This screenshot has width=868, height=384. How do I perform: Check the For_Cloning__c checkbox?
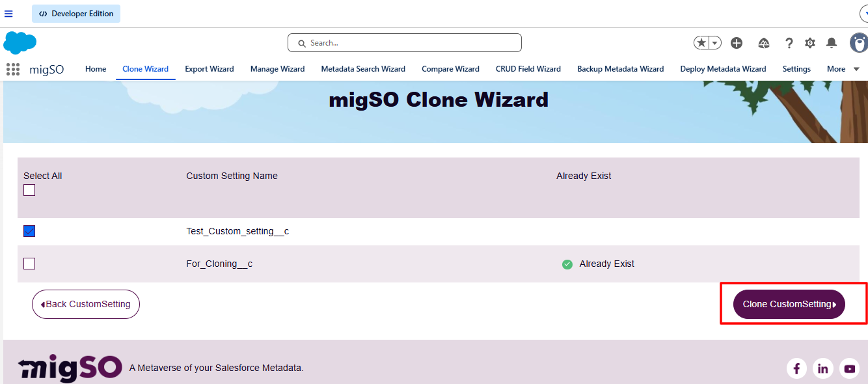pos(29,264)
